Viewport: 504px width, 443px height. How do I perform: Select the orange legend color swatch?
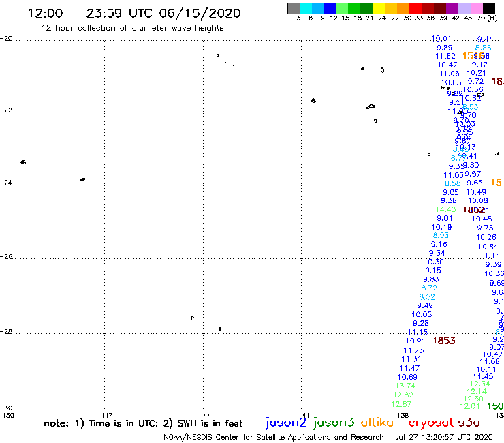click(403, 8)
